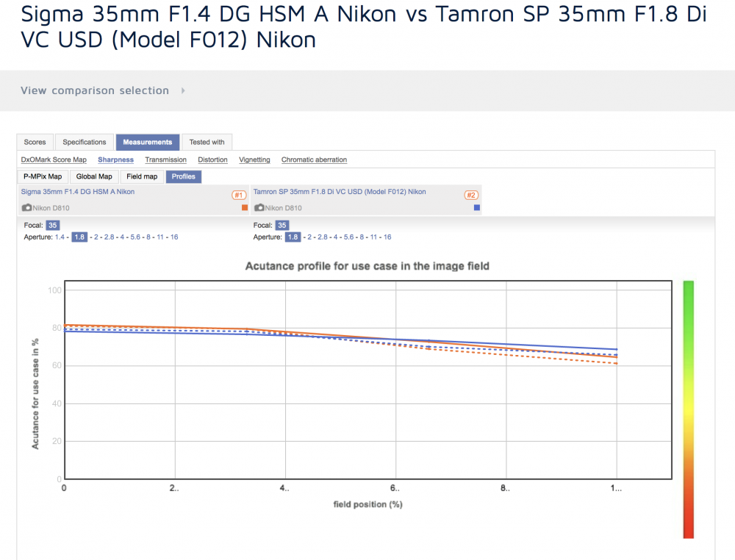Choose aperture 2.8 for the Tamron lens
This screenshot has height=560, width=735.
tap(323, 237)
